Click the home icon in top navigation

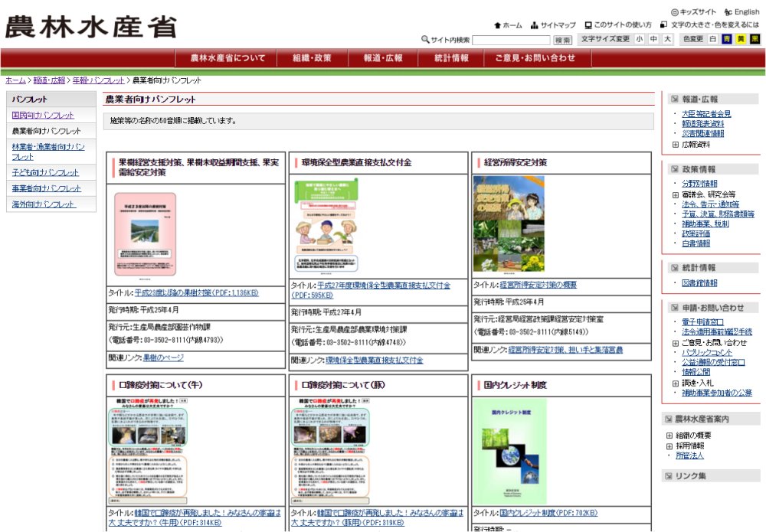[x=498, y=25]
